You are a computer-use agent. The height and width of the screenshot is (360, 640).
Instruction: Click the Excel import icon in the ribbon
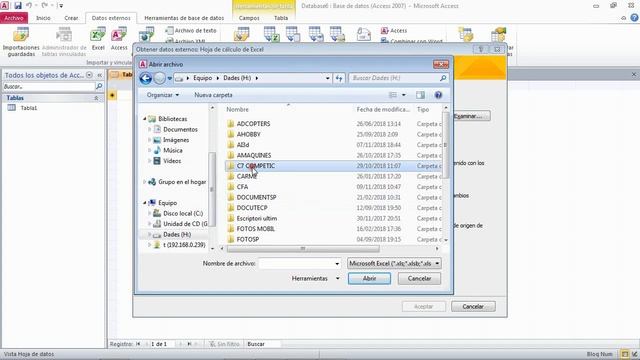click(x=98, y=39)
